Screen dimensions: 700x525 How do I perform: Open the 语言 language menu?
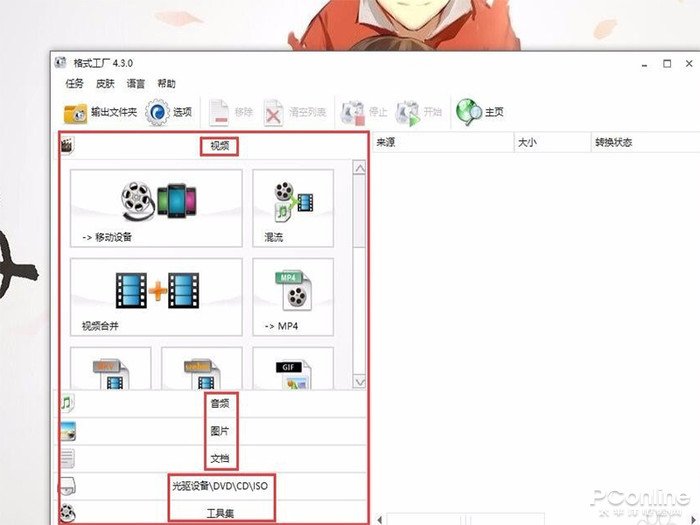135,84
